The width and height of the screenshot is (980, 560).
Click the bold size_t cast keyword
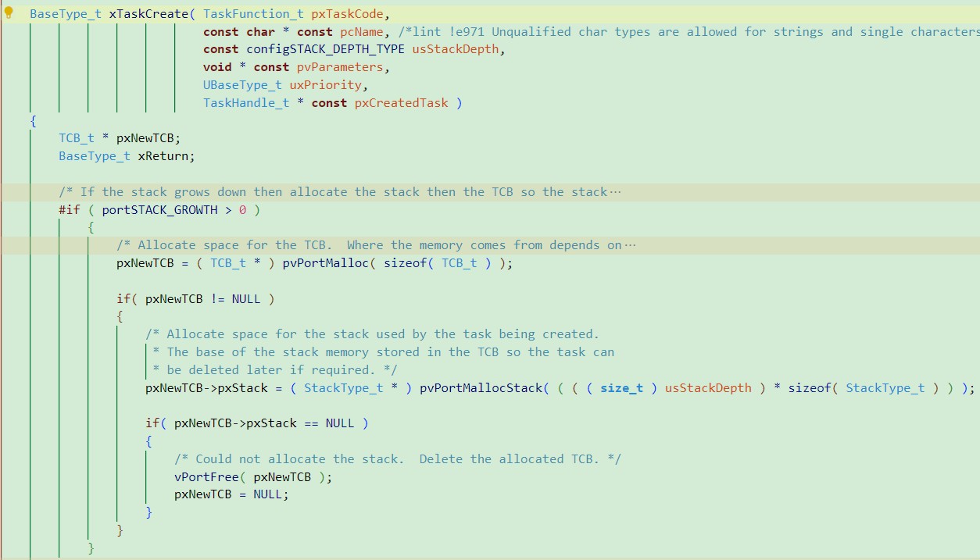621,388
